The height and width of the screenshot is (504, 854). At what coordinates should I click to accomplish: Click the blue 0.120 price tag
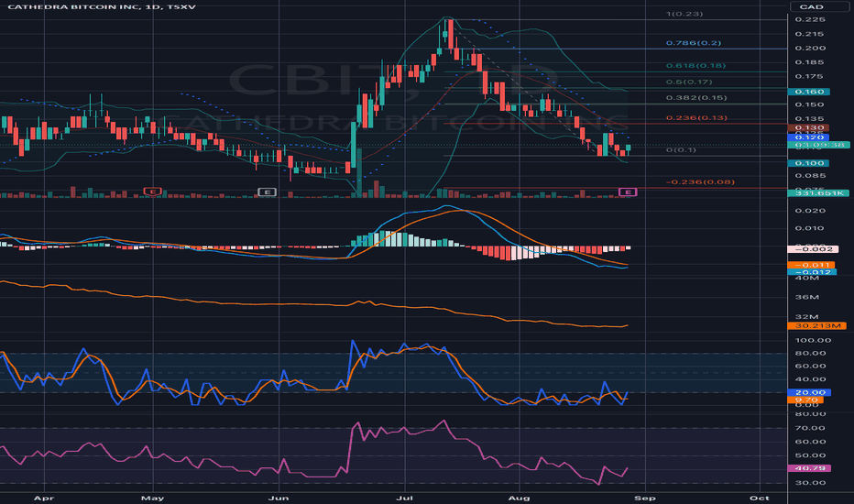coord(809,137)
